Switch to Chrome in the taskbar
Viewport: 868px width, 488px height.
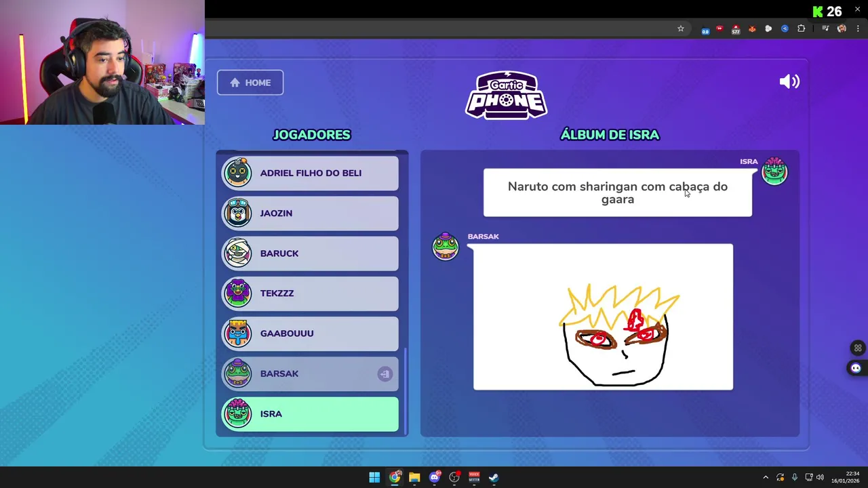394,478
